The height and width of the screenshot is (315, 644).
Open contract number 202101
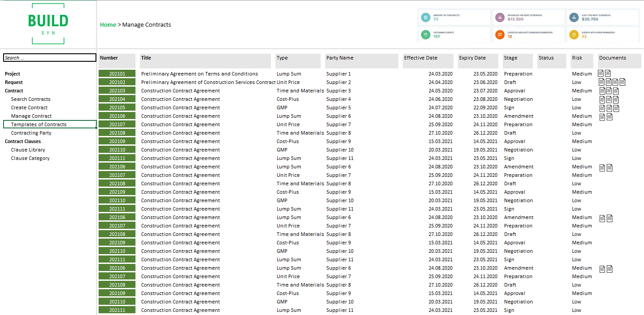(x=117, y=74)
